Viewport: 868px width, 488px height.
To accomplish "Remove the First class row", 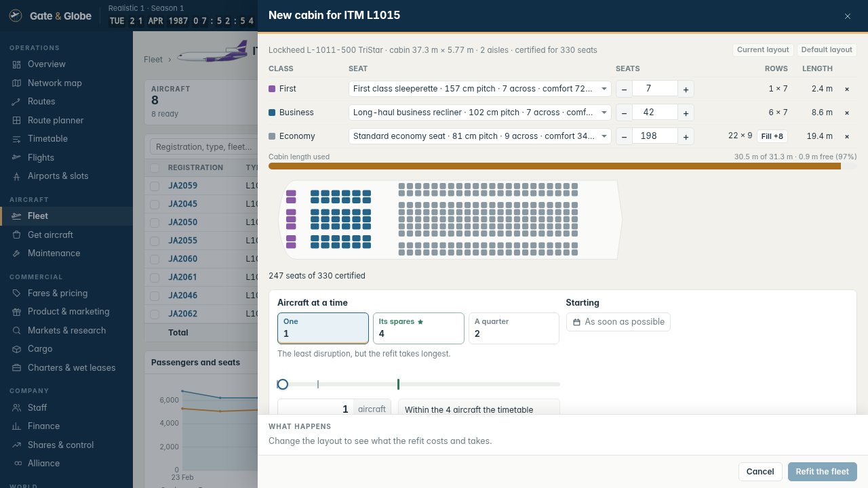I will click(x=846, y=89).
